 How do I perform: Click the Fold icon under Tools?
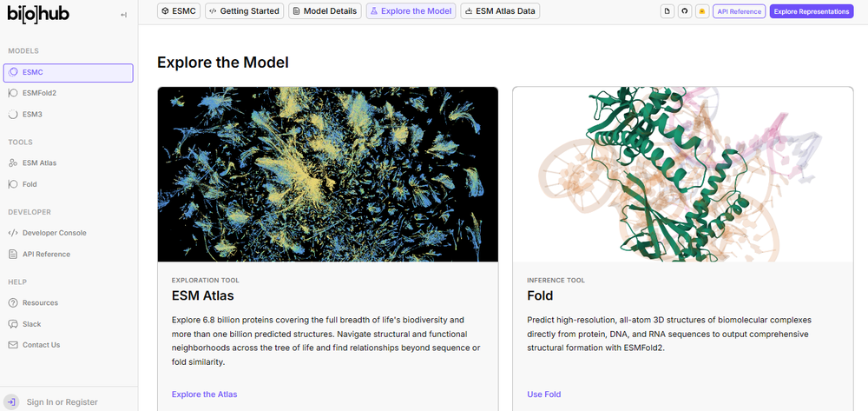13,184
